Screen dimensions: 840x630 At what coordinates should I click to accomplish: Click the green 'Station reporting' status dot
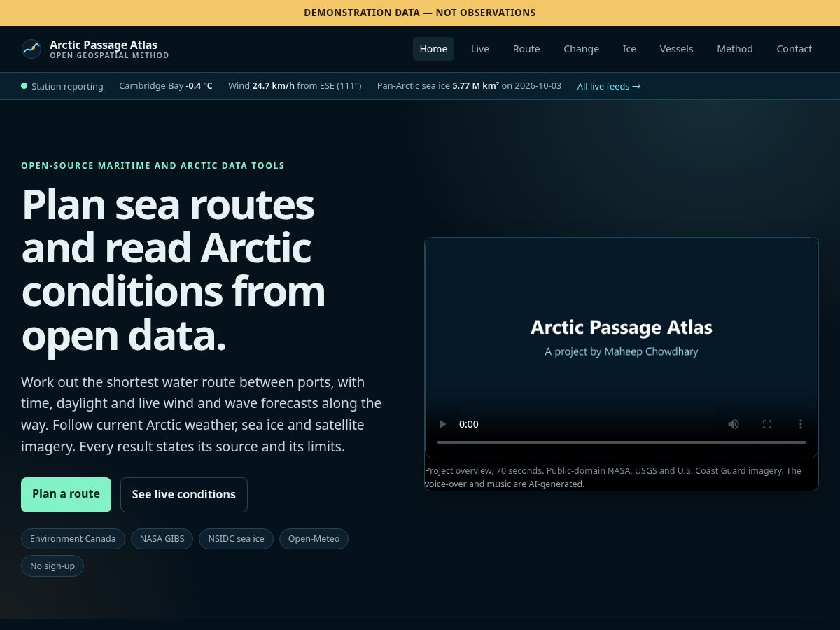(x=24, y=86)
